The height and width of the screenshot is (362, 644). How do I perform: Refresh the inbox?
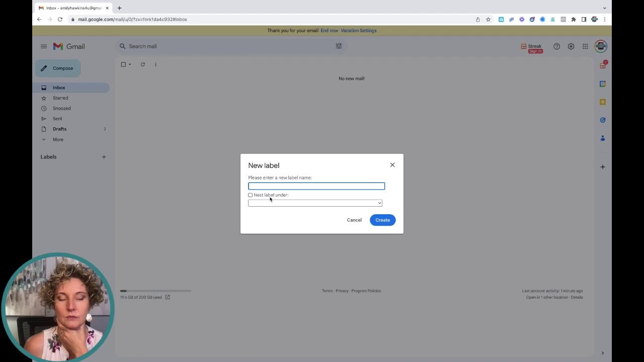click(143, 64)
